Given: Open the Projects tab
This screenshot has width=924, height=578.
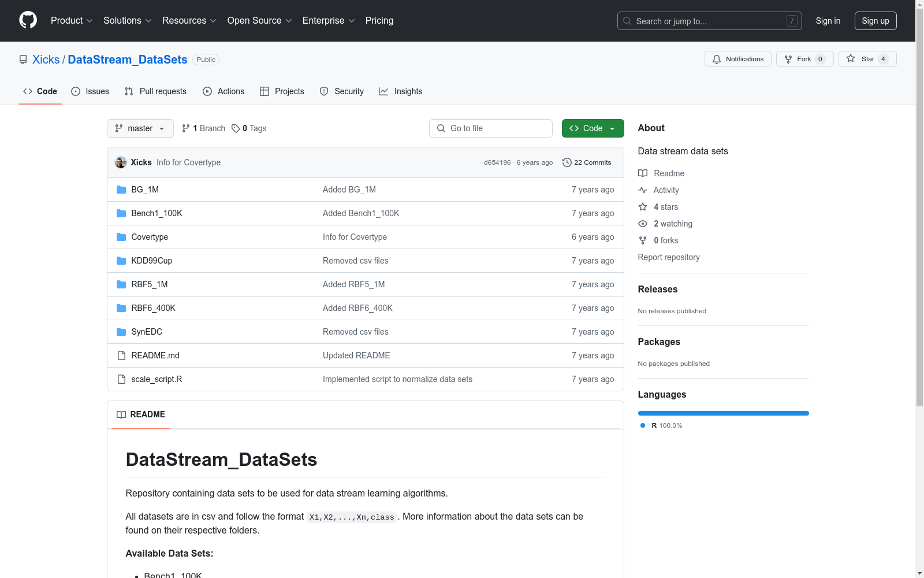Looking at the screenshot, I should click(x=282, y=91).
